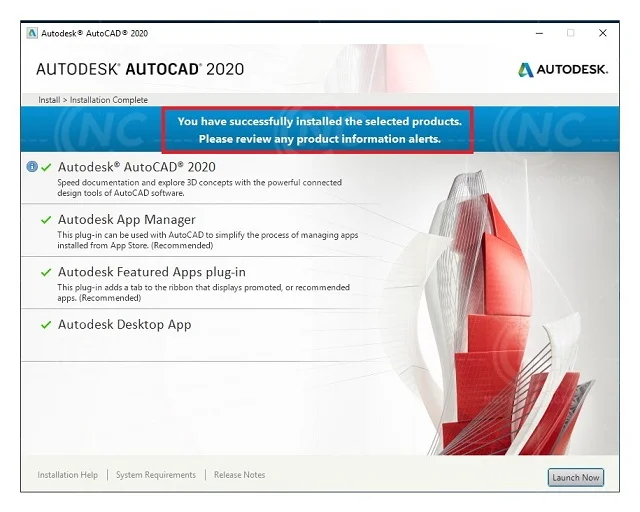The height and width of the screenshot is (512, 640).
Task: Select the Autodesk Desktop App title
Action: 124,325
